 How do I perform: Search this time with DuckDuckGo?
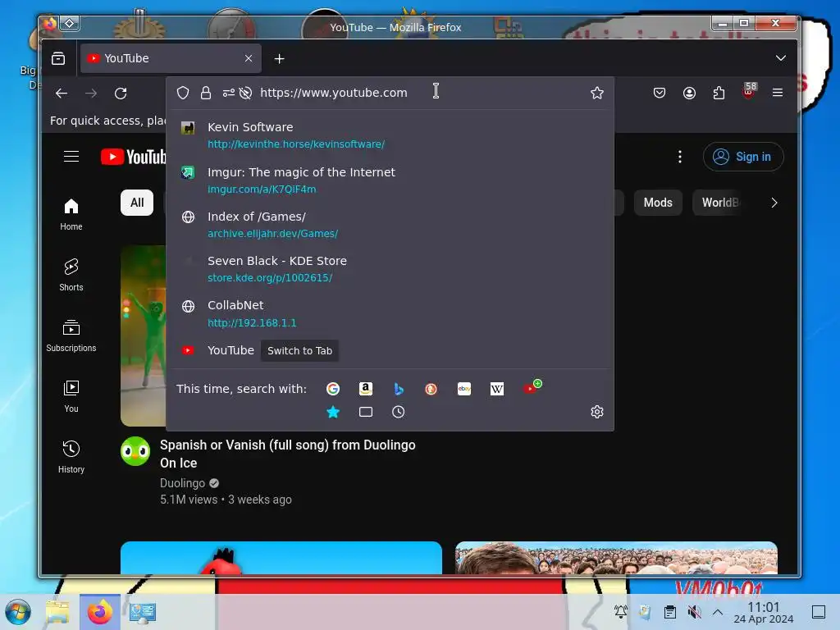pyautogui.click(x=431, y=389)
